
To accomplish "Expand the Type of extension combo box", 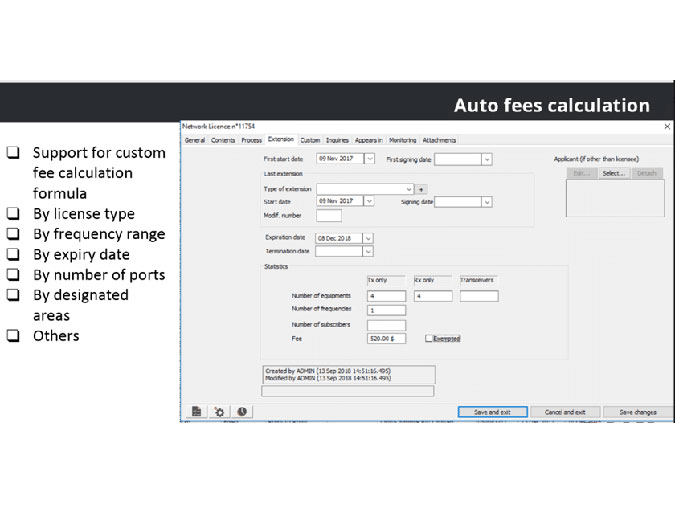I will (x=410, y=188).
